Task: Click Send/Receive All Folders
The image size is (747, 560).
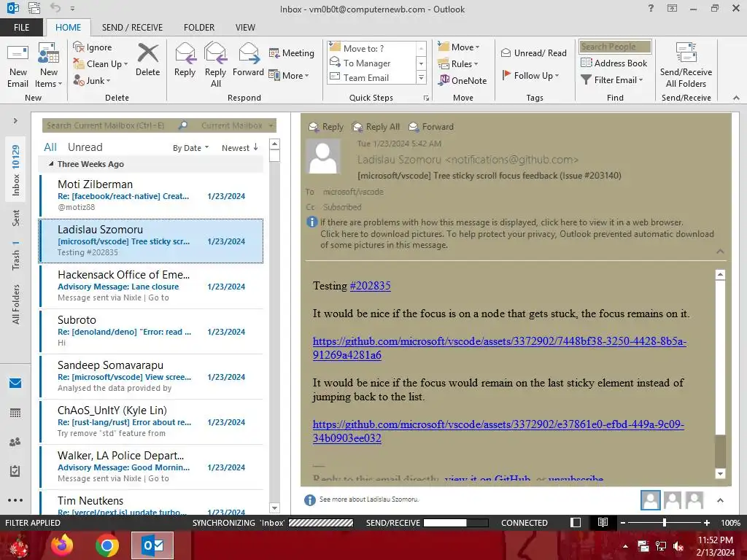Action: point(686,66)
